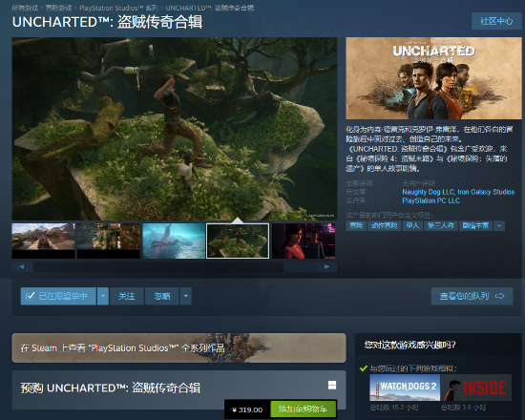Viewport: 525px width, 420px height.
Task: Click the UNCHARTED game cover art
Action: (433, 78)
